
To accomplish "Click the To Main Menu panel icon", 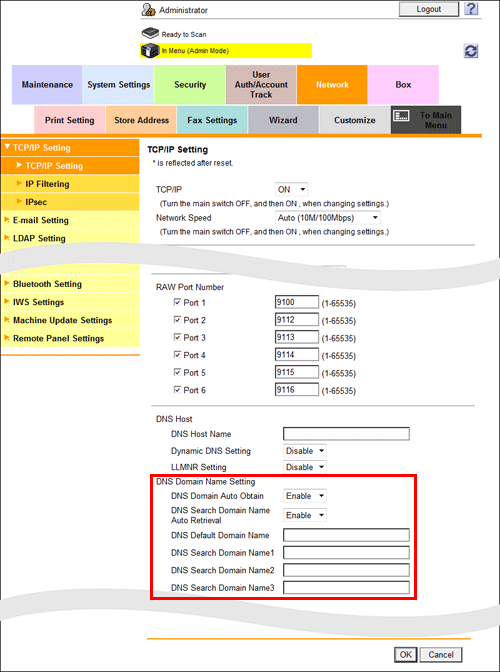I will tap(401, 116).
